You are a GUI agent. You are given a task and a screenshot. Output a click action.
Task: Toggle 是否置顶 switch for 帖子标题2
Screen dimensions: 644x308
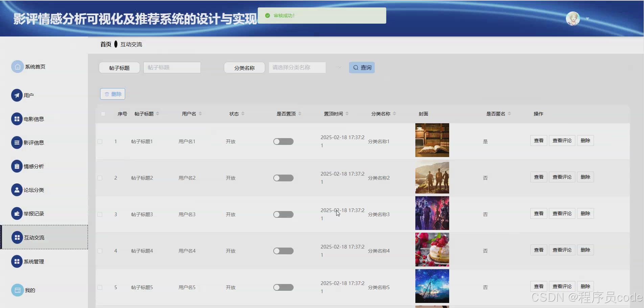[x=283, y=178]
